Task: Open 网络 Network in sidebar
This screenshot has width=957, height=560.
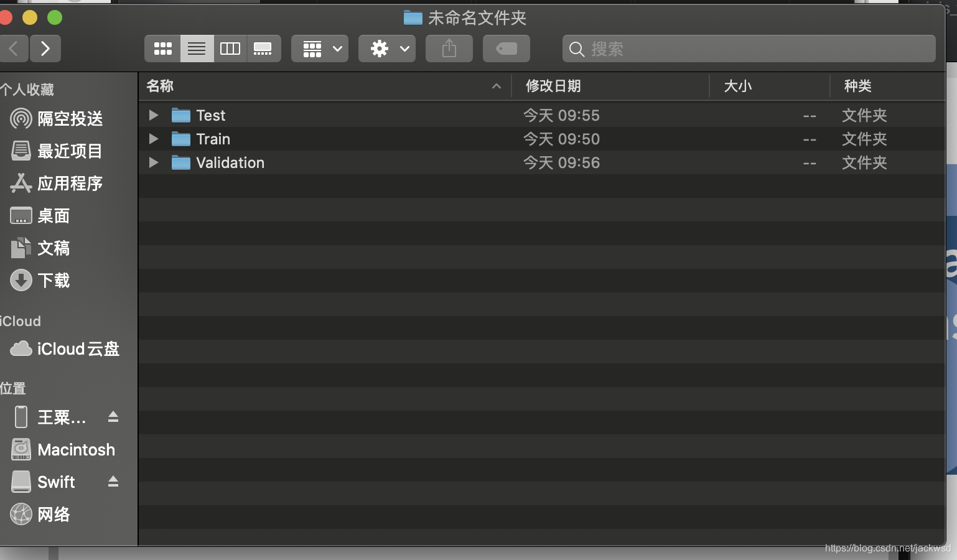Action: tap(68, 514)
